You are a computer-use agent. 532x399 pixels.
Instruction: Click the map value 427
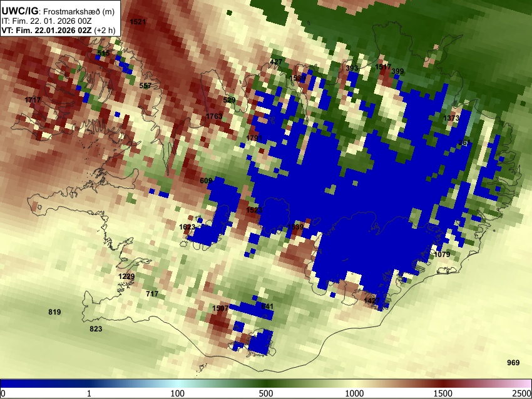tap(276, 62)
